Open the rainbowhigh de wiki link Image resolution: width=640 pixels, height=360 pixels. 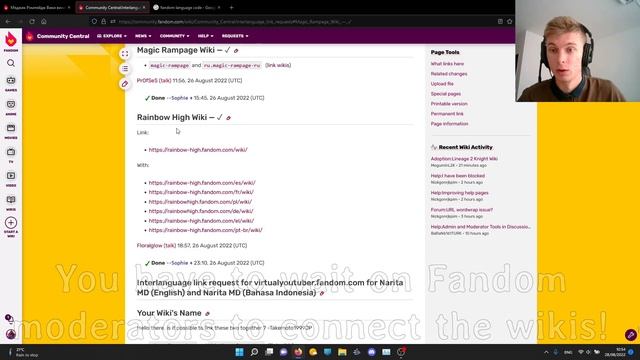coord(201,211)
